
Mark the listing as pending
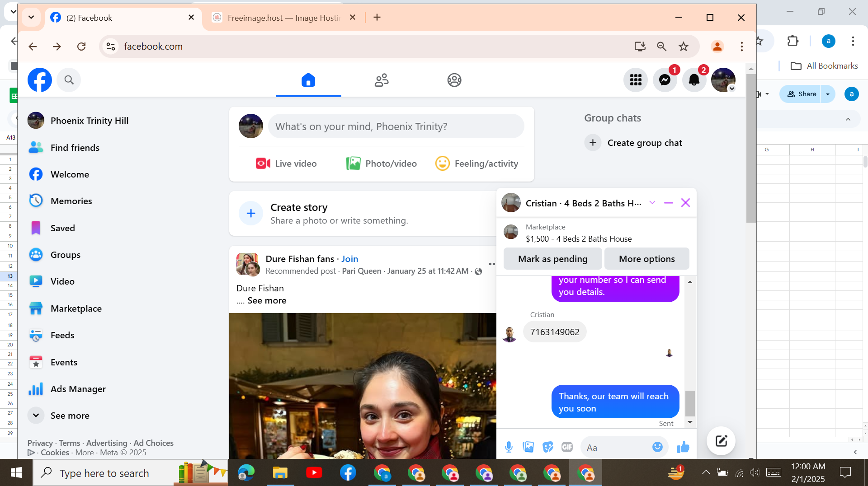552,259
